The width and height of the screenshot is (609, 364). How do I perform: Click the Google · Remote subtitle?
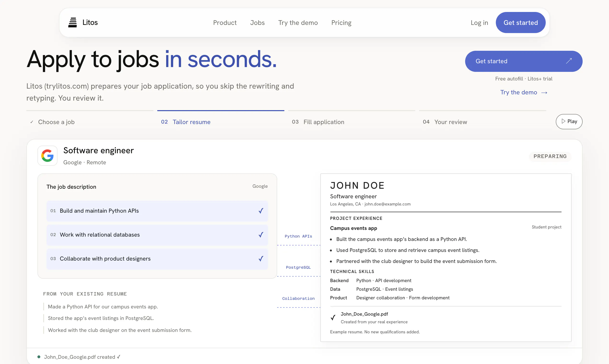click(x=85, y=162)
